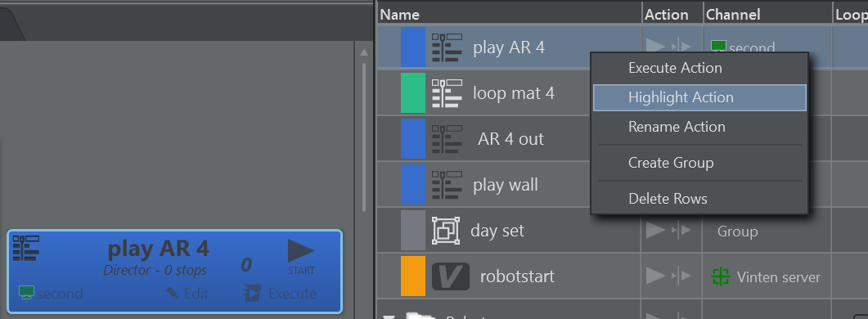This screenshot has width=868, height=319.
Task: Select the robotstart row name
Action: [x=517, y=276]
